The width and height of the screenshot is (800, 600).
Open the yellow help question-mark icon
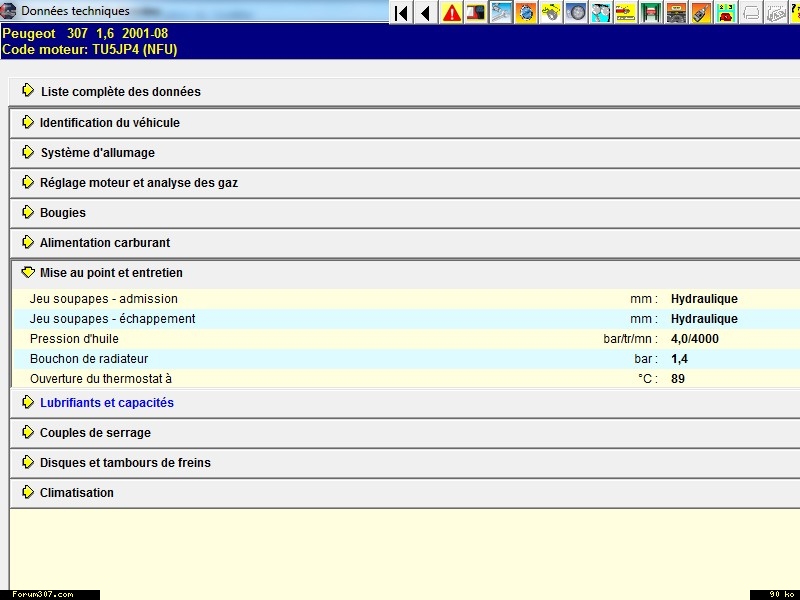(x=795, y=12)
